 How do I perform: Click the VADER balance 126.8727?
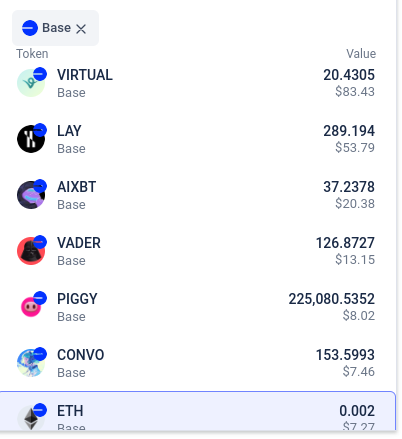click(x=345, y=243)
